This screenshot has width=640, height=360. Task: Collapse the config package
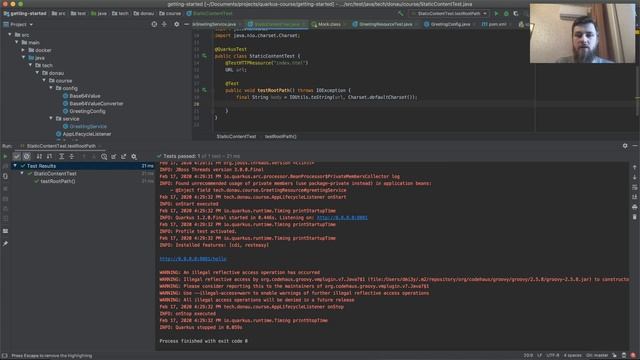(x=51, y=88)
